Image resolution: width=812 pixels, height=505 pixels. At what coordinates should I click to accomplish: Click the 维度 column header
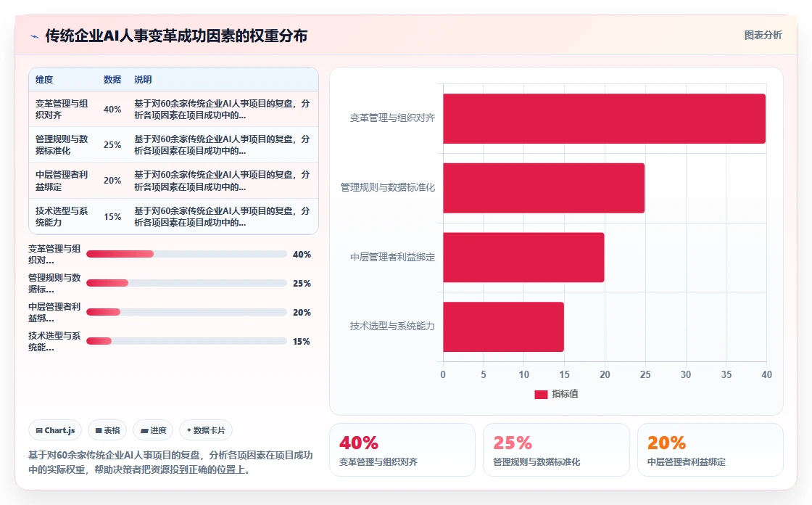[44, 80]
